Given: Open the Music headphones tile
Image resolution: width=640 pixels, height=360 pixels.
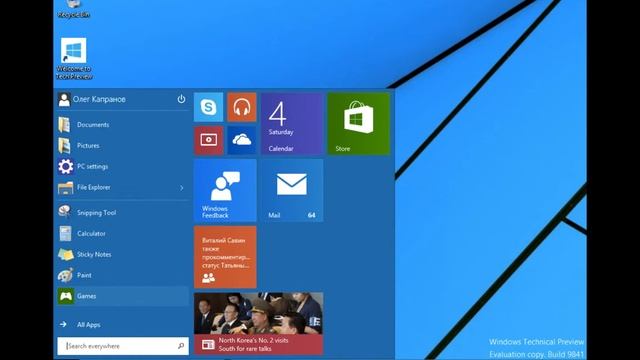Looking at the screenshot, I should (242, 107).
